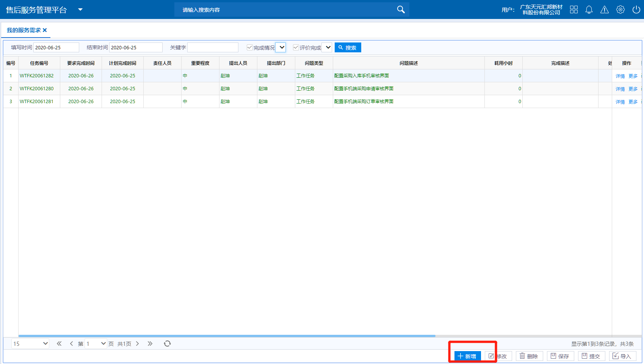Image resolution: width=644 pixels, height=364 pixels.
Task: Open notifications bell icon
Action: (x=589, y=9)
